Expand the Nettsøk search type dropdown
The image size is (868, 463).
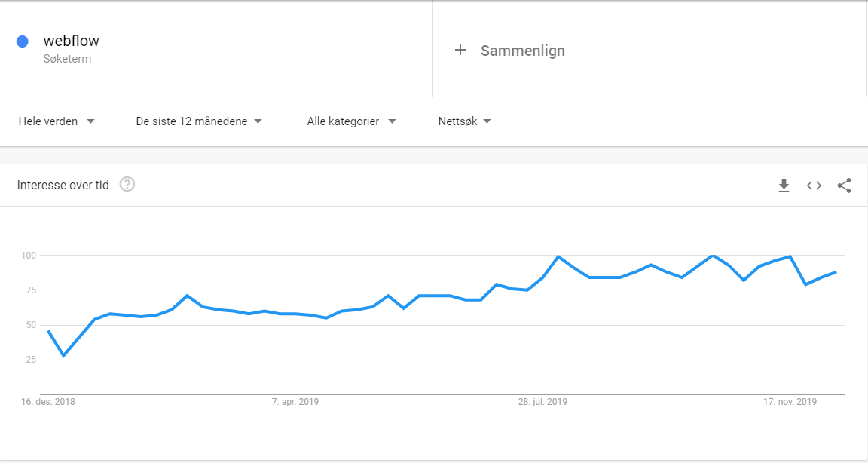464,121
